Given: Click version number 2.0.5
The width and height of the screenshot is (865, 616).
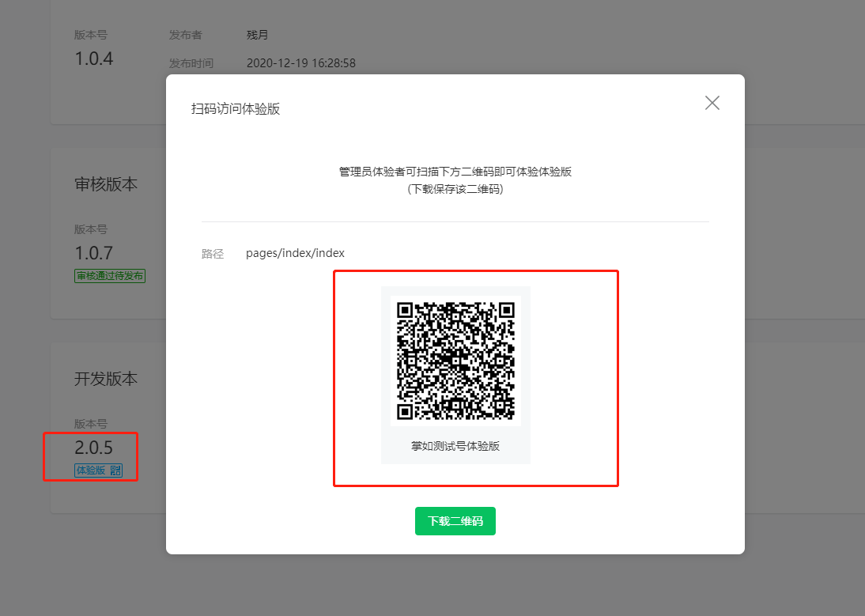Looking at the screenshot, I should [x=94, y=448].
